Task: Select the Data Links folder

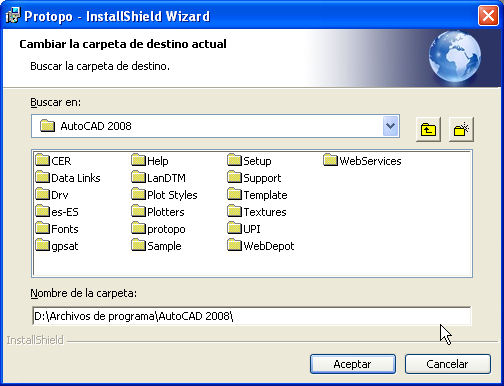Action: click(68, 178)
